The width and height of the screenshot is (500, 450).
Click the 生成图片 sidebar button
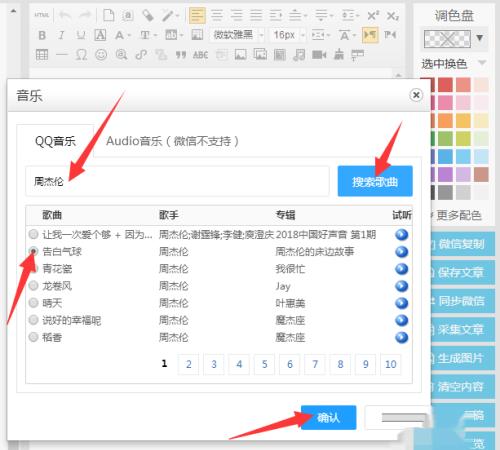(462, 358)
